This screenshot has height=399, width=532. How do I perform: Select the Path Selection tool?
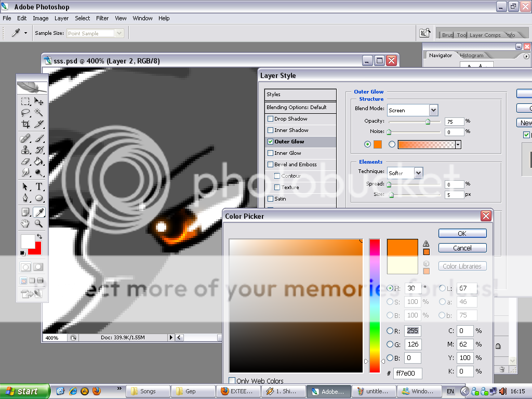pos(25,187)
